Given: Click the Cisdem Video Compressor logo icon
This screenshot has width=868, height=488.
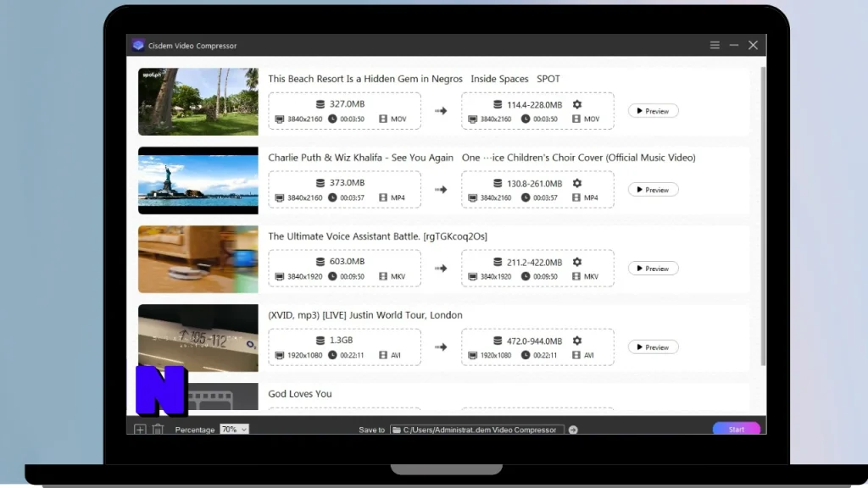Looking at the screenshot, I should (138, 45).
